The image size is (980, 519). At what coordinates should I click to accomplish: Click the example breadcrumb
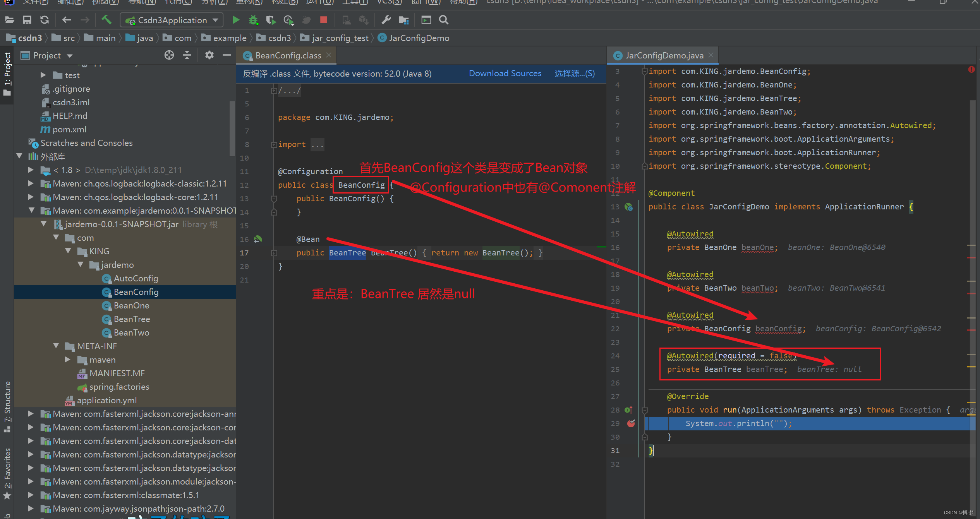224,38
